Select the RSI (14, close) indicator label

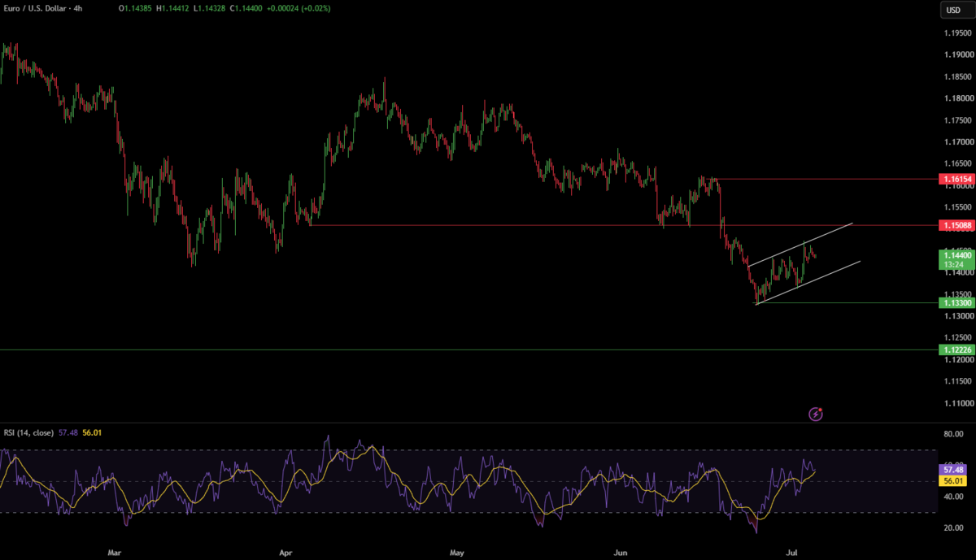[x=27, y=433]
